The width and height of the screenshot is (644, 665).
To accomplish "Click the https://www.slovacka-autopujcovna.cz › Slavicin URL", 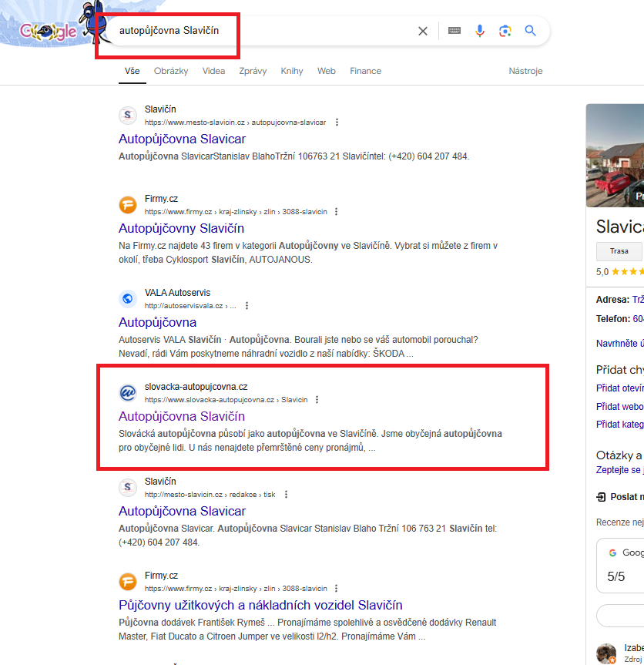I will [226, 399].
